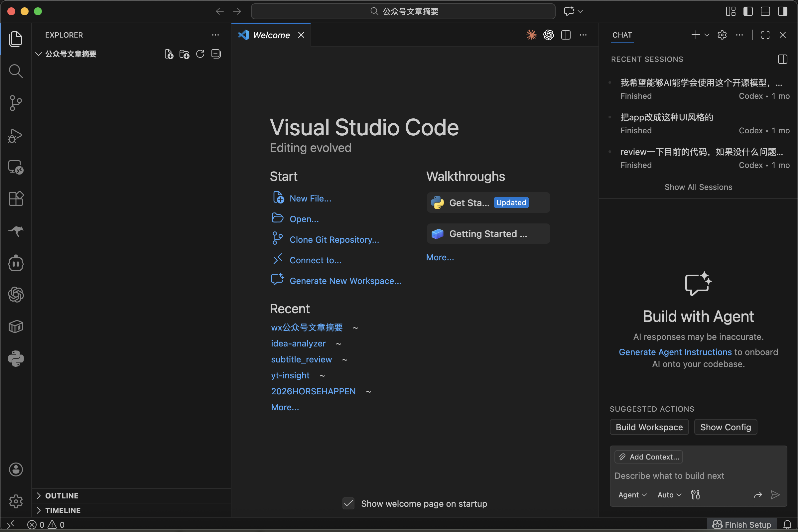
Task: Open the Python view in activity bar
Action: pyautogui.click(x=16, y=359)
